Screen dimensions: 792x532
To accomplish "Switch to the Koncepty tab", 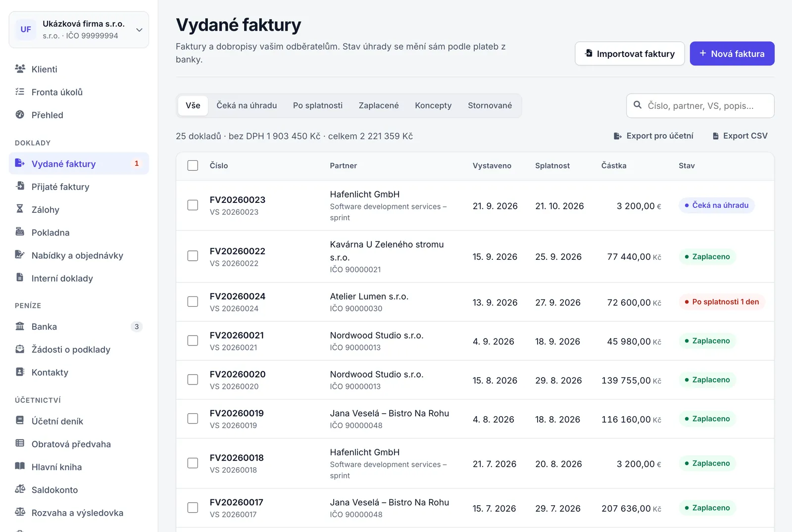I will tap(433, 105).
